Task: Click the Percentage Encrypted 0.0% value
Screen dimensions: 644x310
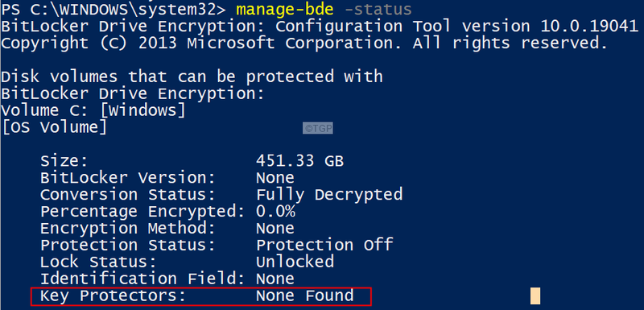Action: 275,212
